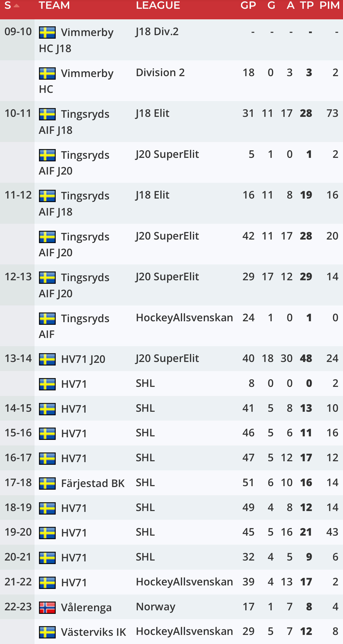This screenshot has width=343, height=644.
Task: Open the Norway league link
Action: click(x=156, y=607)
